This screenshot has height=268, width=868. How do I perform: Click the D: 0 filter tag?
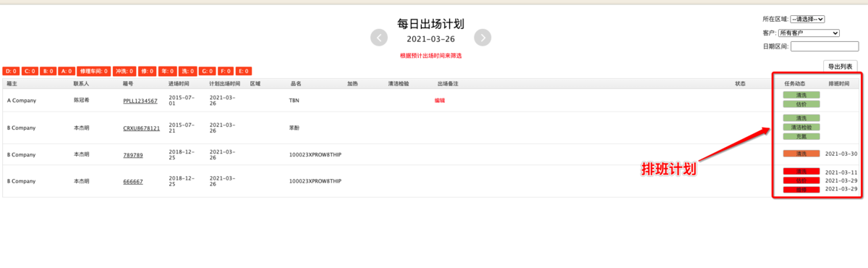point(11,71)
